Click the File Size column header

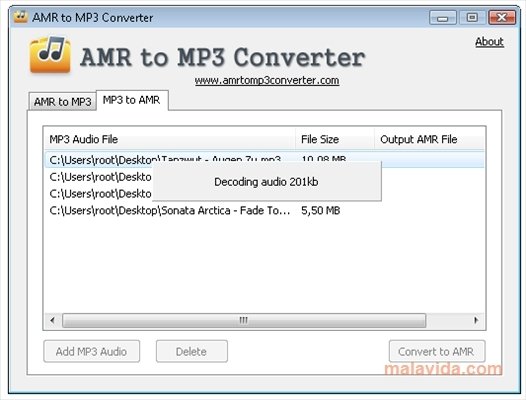[x=334, y=139]
